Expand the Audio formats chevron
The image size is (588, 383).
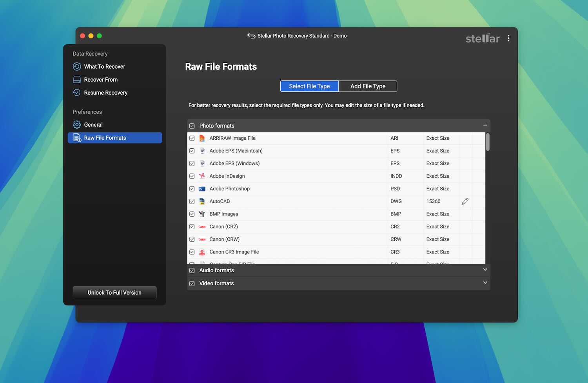pos(485,270)
